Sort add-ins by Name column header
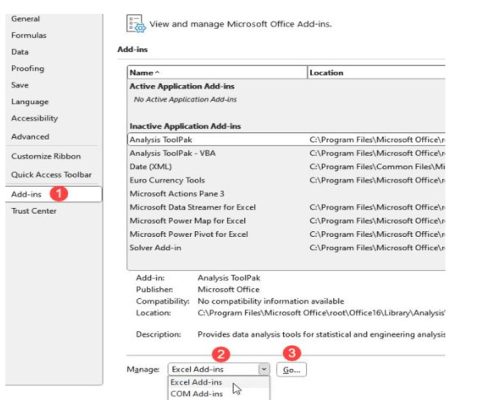This screenshot has width=477, height=400. pyautogui.click(x=217, y=73)
